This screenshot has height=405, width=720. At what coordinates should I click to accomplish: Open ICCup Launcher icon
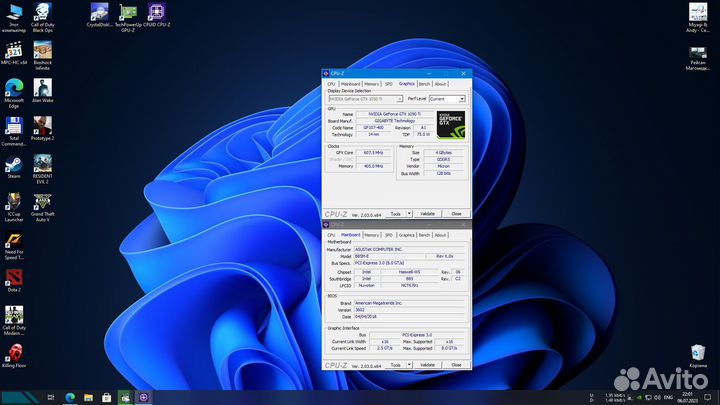14,207
